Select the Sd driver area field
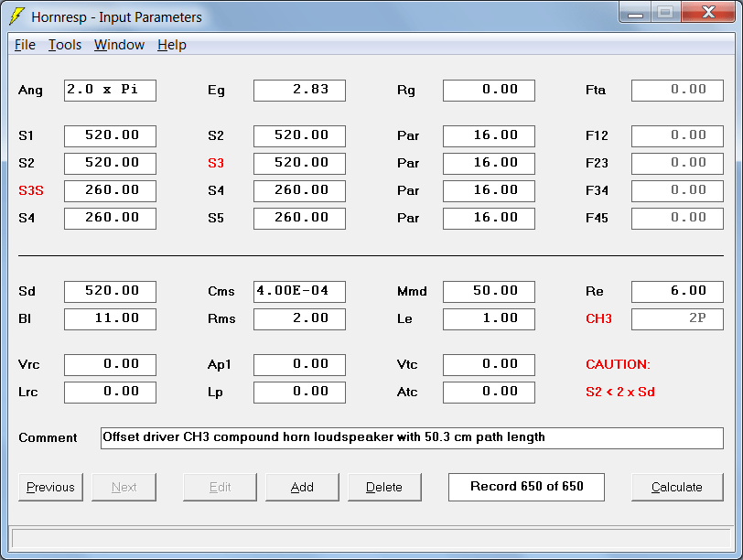This screenshot has width=743, height=560. tap(110, 291)
